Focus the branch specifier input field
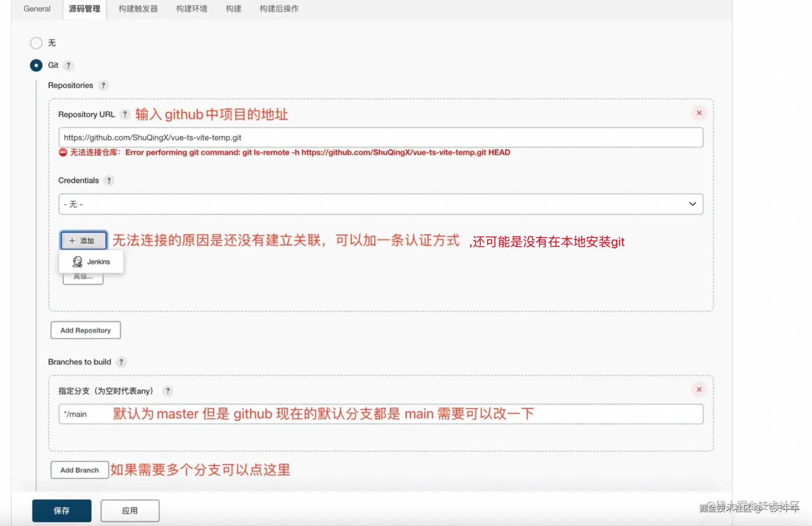The width and height of the screenshot is (812, 526). tap(381, 414)
